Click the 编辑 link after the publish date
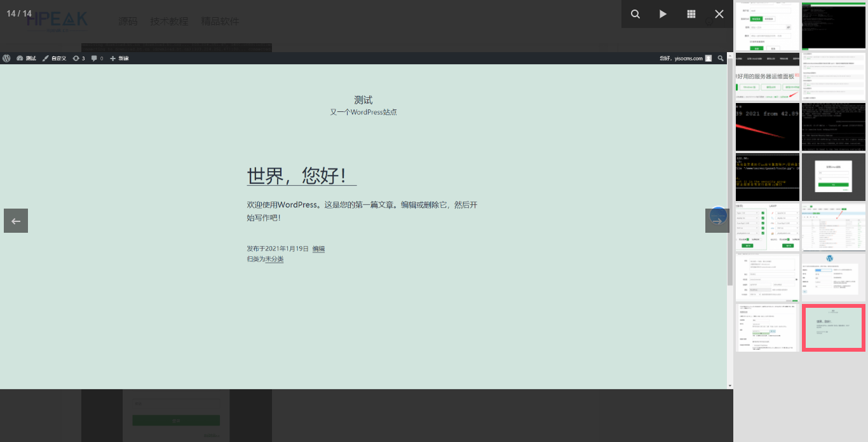Viewport: 868px width, 442px height. click(x=318, y=249)
